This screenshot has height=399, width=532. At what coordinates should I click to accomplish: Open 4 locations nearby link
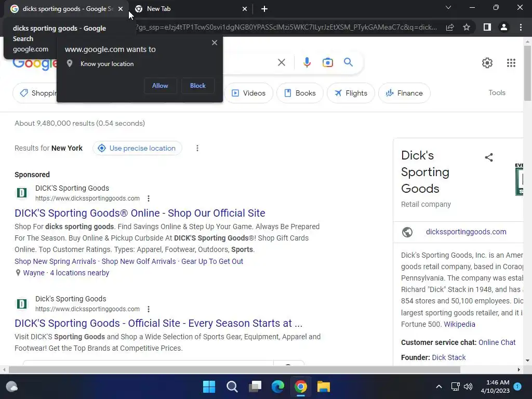point(79,273)
